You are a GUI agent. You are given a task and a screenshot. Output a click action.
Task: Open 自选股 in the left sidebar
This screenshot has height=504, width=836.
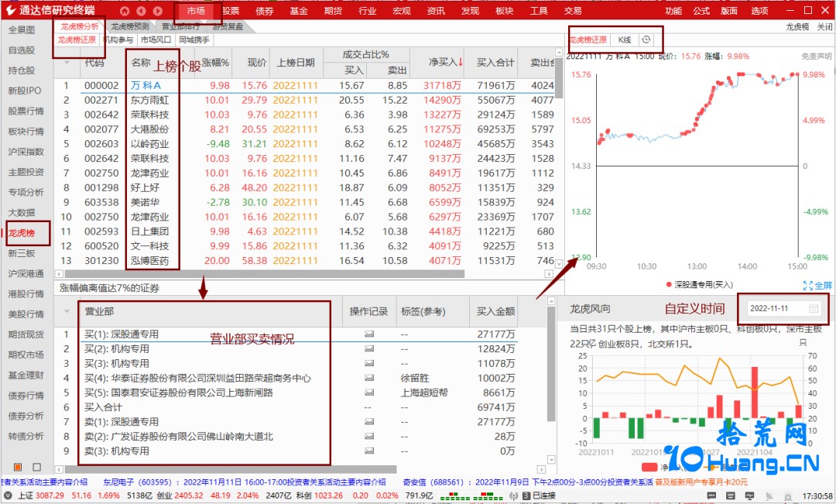22,50
